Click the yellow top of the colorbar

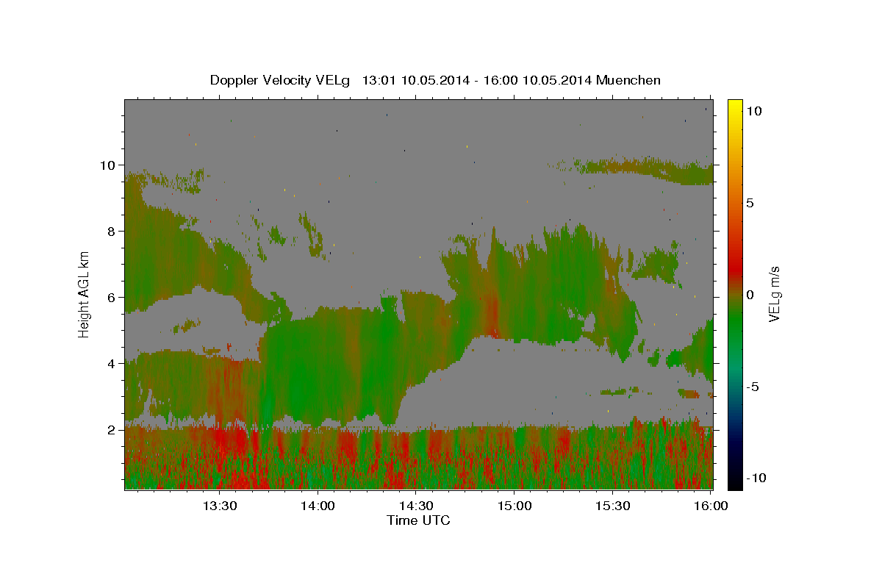click(x=735, y=104)
